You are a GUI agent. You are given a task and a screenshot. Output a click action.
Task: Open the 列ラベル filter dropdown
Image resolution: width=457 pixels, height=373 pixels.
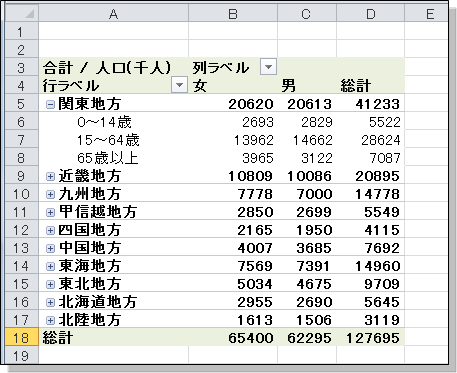[268, 67]
